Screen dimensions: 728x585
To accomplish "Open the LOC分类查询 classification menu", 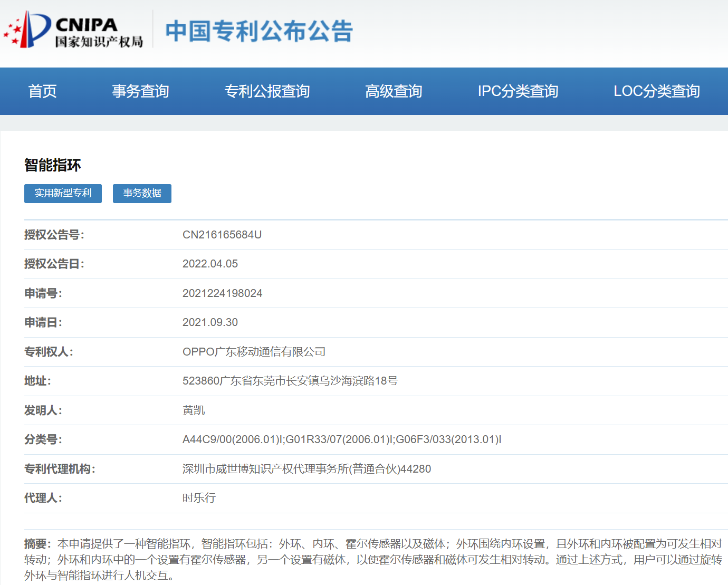I will click(657, 91).
